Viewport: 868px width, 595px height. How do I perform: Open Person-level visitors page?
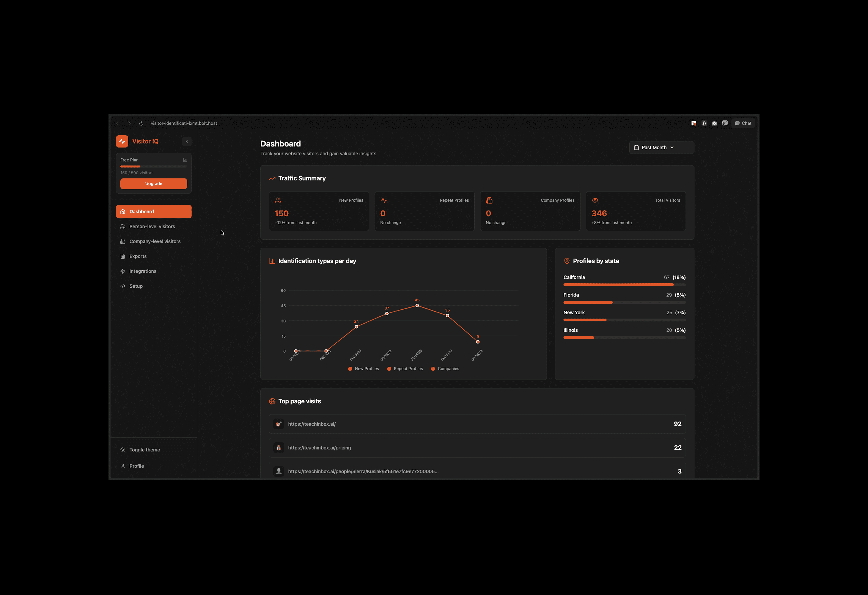click(152, 227)
